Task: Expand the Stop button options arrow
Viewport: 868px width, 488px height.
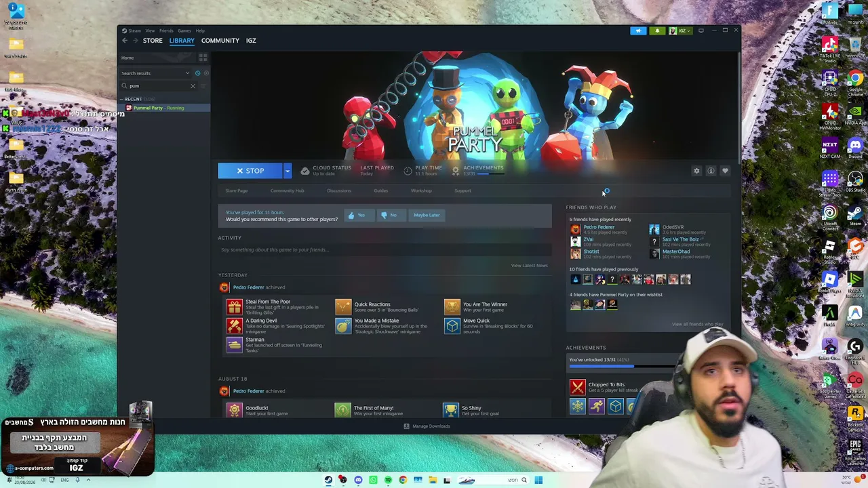Action: point(288,171)
